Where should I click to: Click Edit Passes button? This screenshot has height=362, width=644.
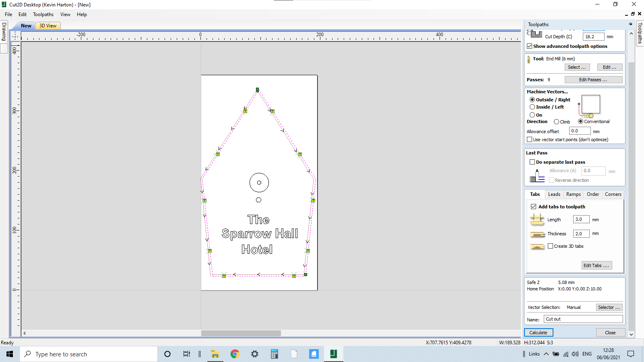pos(593,79)
